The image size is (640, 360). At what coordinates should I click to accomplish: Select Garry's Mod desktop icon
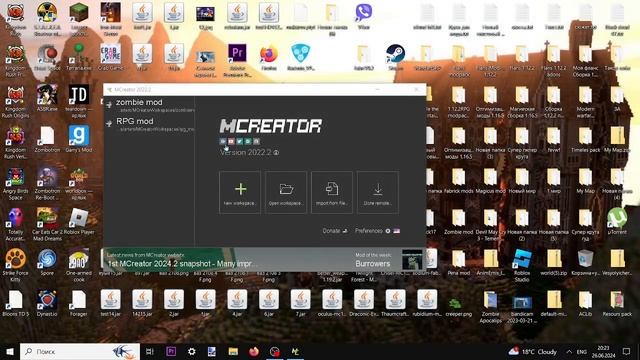(x=79, y=139)
